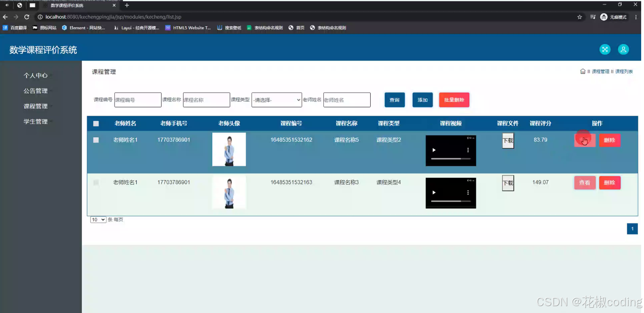Viewport: 644px width, 313px height.
Task: Click 查看 button for 课程名称5 row
Action: click(x=585, y=140)
